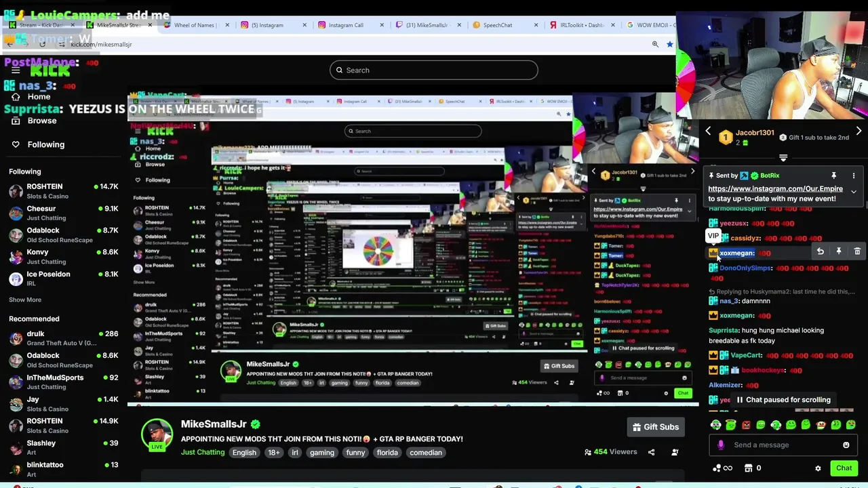
Task: Click the browser zoom magnifier icon
Action: tap(655, 44)
